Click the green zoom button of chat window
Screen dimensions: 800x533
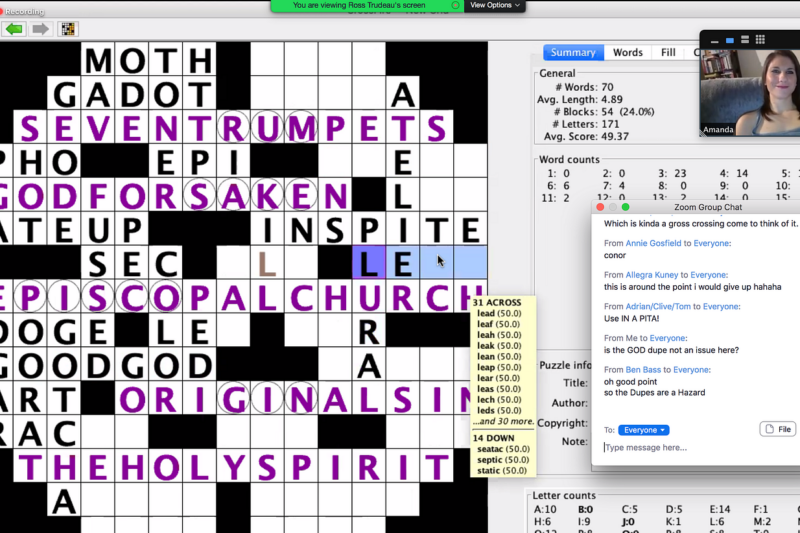coord(626,207)
